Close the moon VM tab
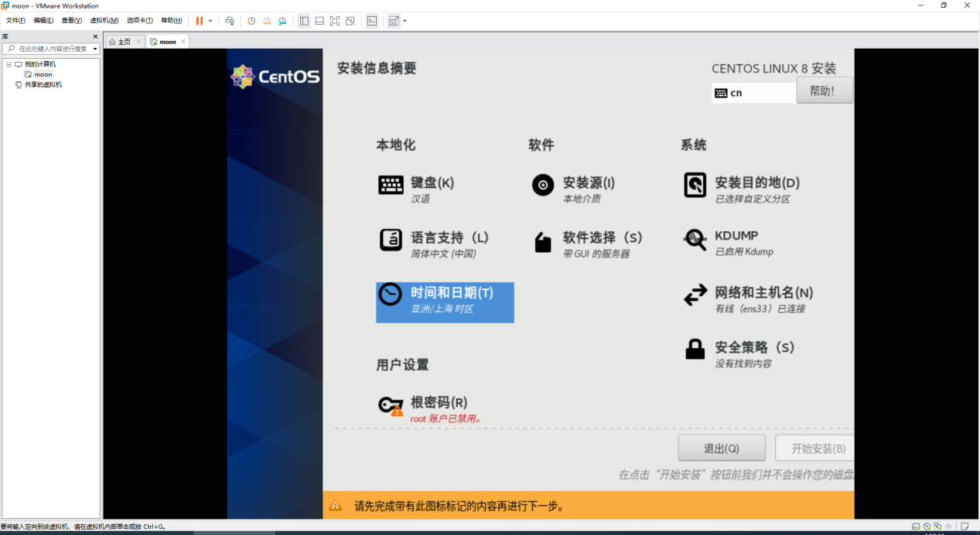The image size is (980, 535). pos(183,42)
